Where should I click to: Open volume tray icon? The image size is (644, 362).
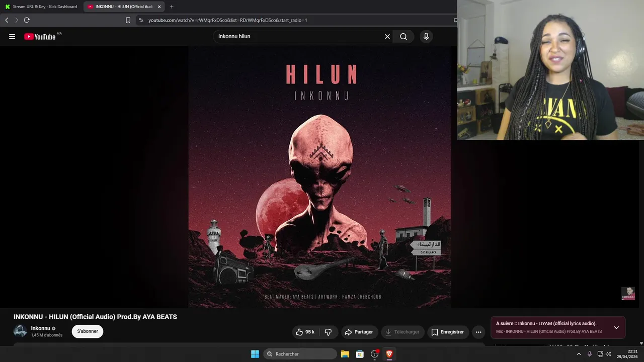point(609,354)
